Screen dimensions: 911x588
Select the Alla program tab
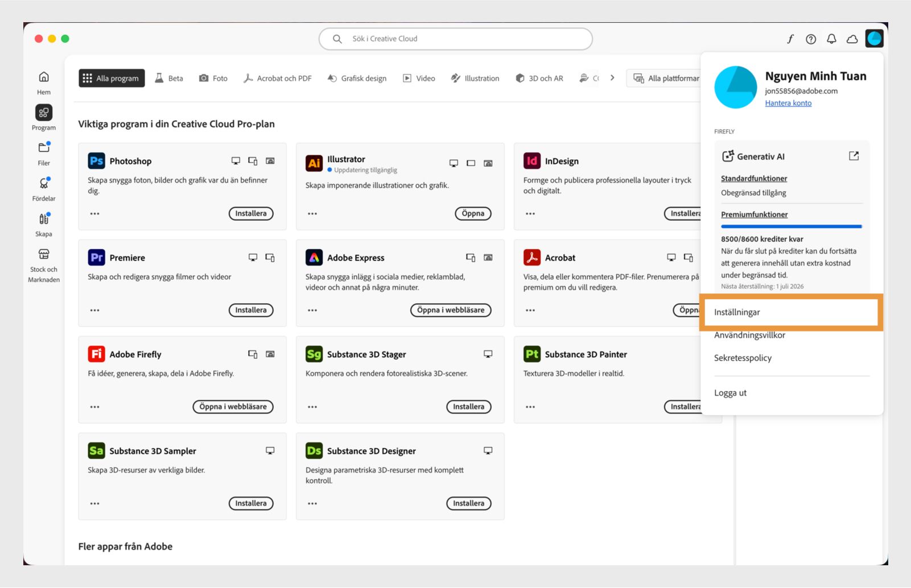pos(112,78)
